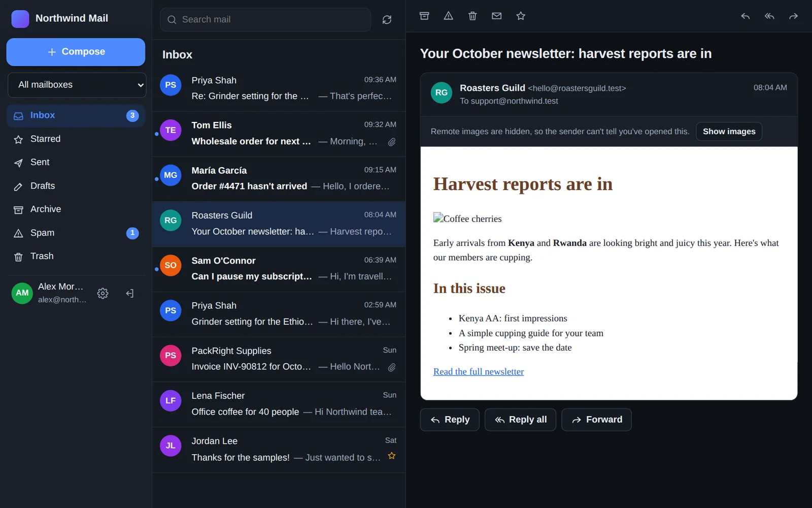The width and height of the screenshot is (812, 508).
Task: Click the AM user avatar
Action: (22, 293)
